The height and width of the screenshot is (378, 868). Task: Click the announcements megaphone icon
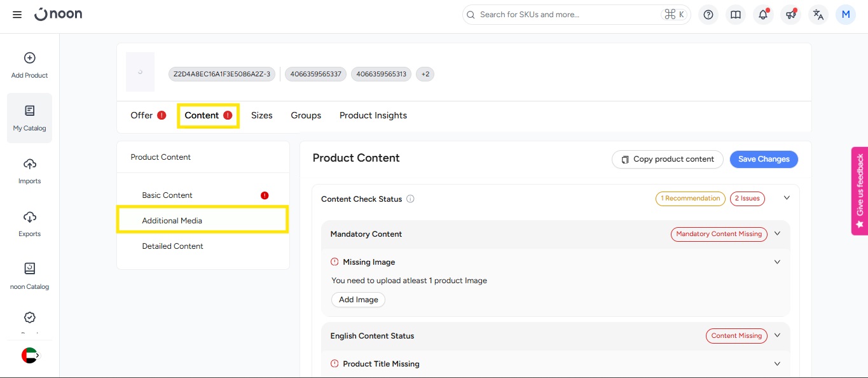click(x=790, y=15)
